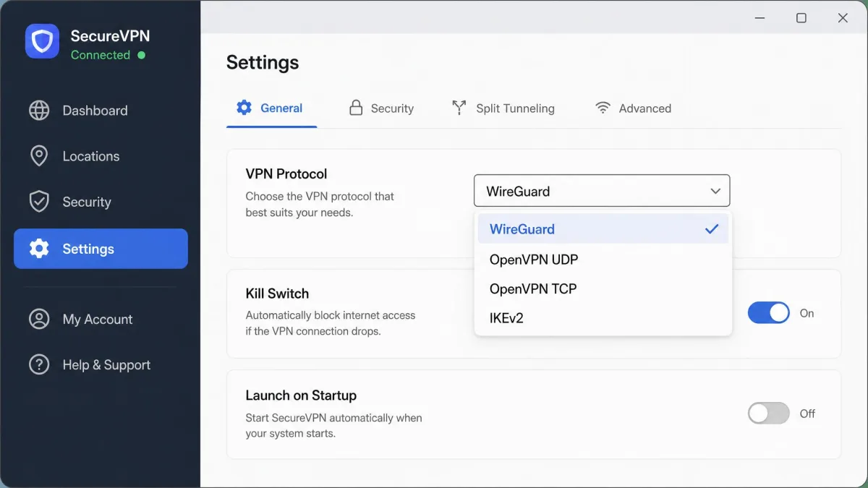Click the Launch on Startup label
The image size is (868, 488).
click(x=301, y=395)
